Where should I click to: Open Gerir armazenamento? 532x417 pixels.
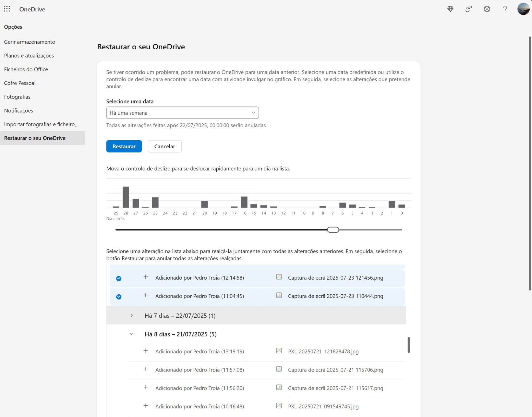pos(30,42)
